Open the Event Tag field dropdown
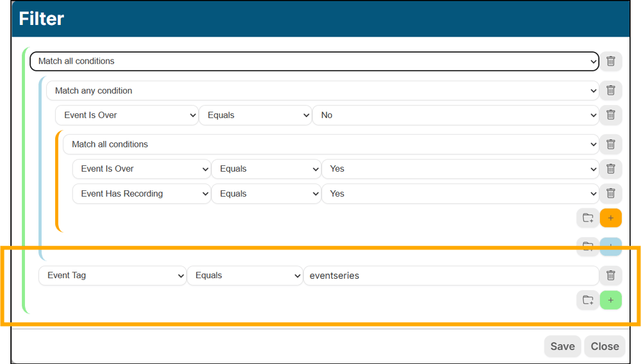 tap(112, 276)
